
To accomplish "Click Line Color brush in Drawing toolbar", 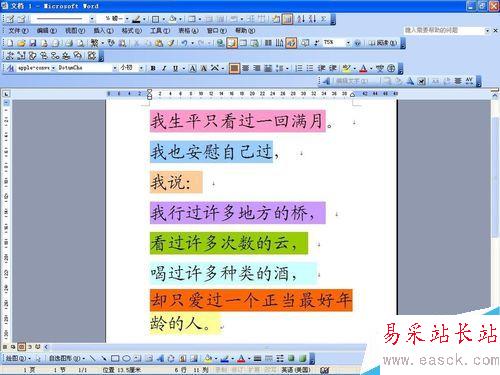I will coord(224,359).
